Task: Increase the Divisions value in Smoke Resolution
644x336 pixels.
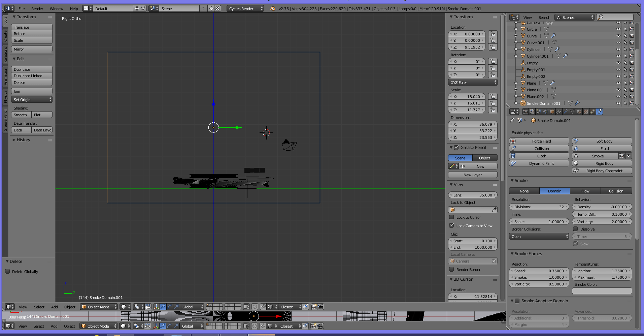Action: [x=567, y=207]
